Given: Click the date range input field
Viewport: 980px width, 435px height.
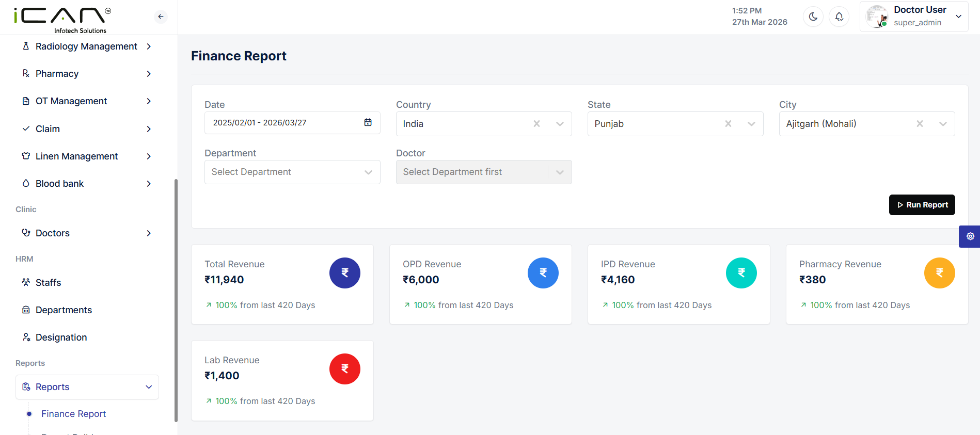Looking at the screenshot, I should click(284, 123).
